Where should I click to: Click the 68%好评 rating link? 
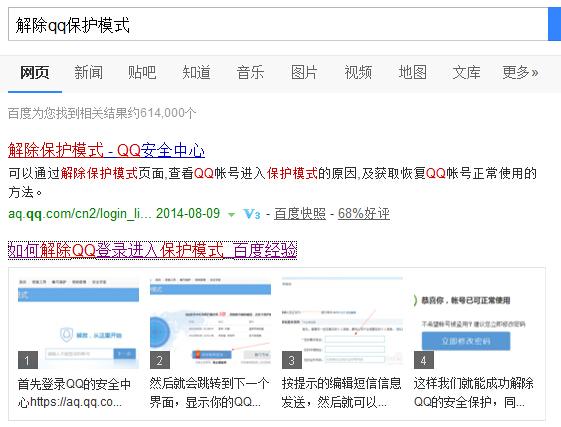364,214
